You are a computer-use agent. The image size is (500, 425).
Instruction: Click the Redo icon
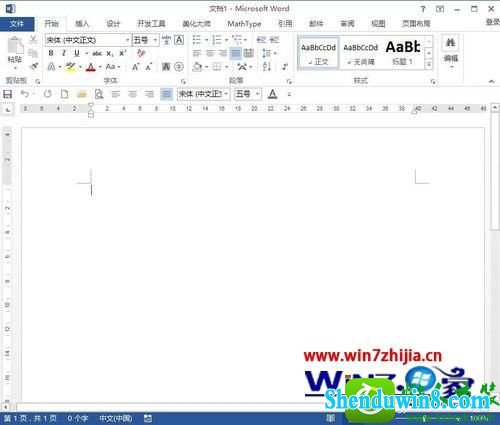pos(47,94)
